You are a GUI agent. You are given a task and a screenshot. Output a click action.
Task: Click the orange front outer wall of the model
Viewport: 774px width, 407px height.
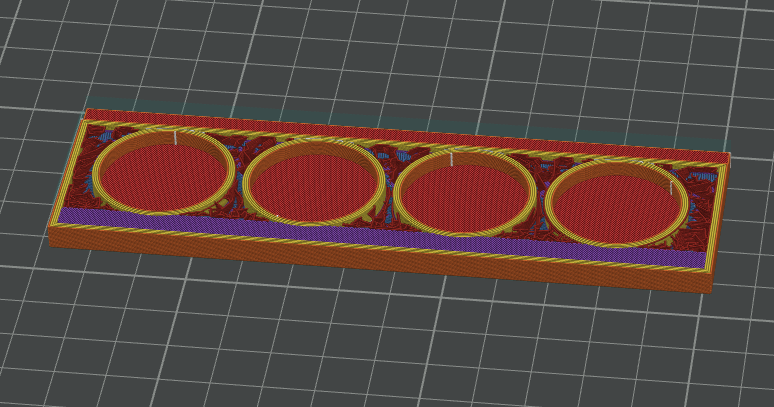pos(379,262)
